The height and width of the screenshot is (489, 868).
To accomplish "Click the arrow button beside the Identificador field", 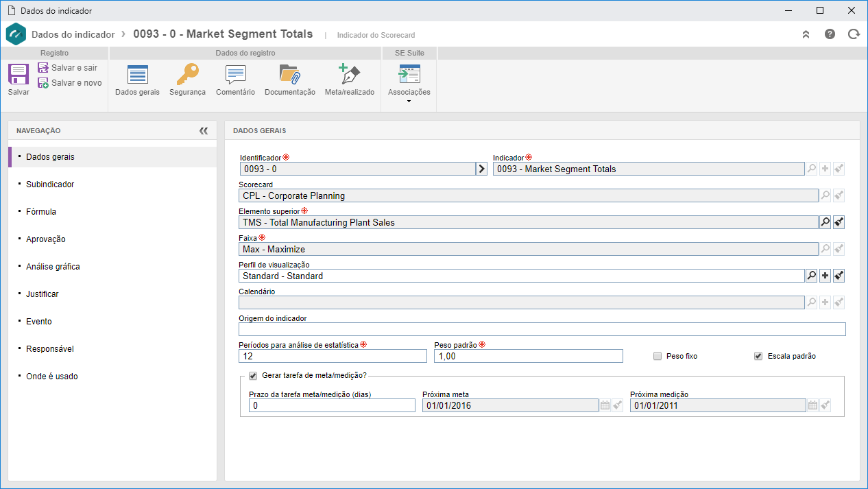I will (x=481, y=169).
